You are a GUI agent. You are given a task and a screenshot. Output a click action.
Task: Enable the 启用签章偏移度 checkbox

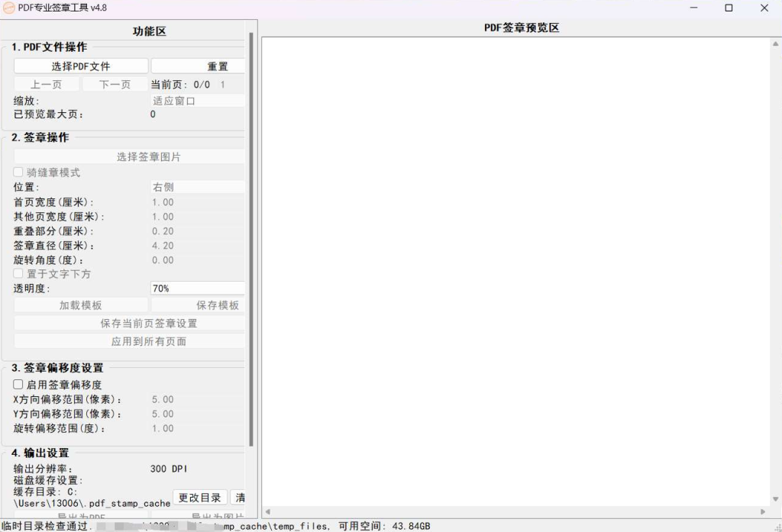coord(18,385)
